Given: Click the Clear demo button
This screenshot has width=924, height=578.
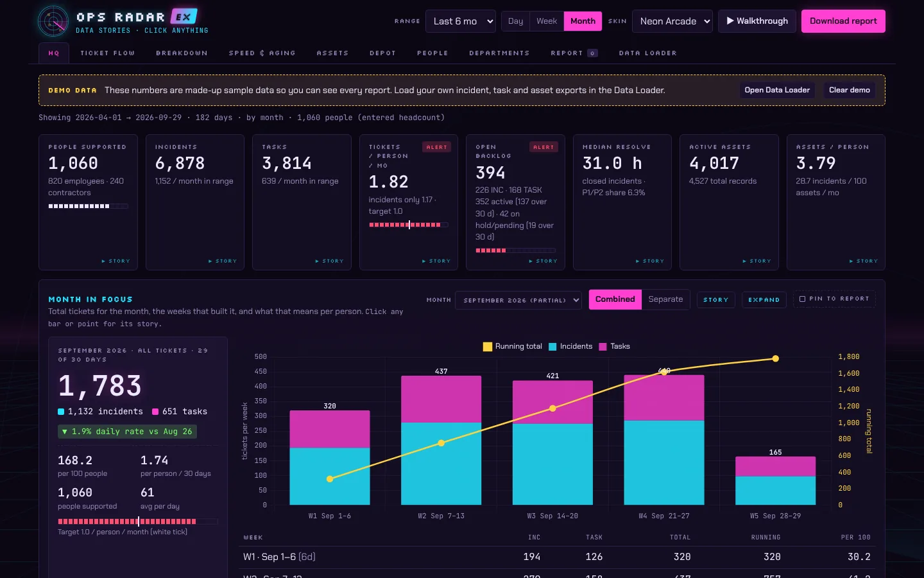Looking at the screenshot, I should point(850,90).
